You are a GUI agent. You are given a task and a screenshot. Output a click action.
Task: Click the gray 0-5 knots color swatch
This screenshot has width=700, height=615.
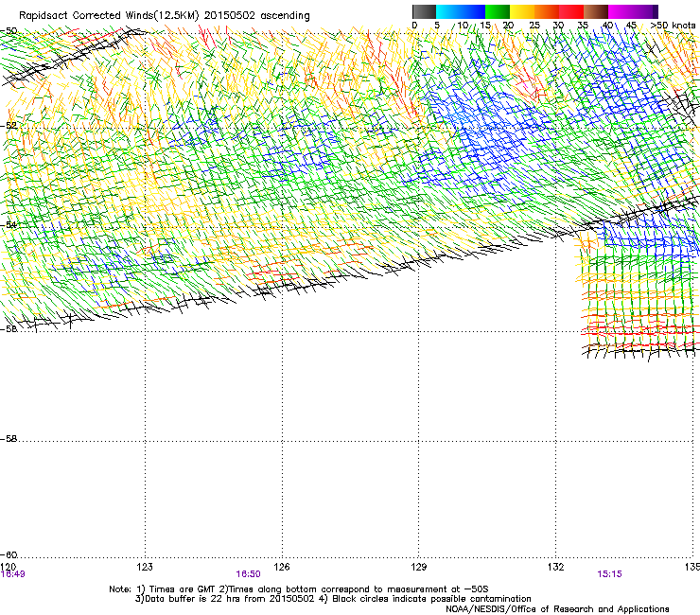tap(425, 11)
